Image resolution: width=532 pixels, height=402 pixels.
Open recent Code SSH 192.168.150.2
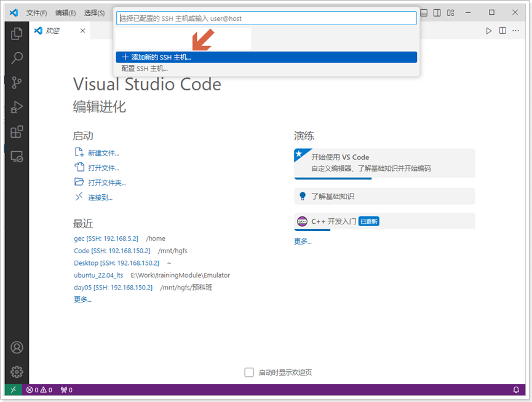coord(112,251)
